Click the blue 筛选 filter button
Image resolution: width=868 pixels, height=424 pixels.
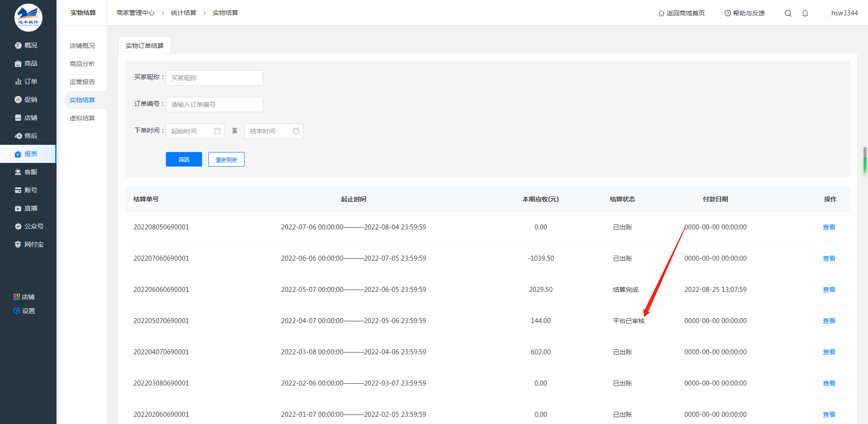[184, 159]
